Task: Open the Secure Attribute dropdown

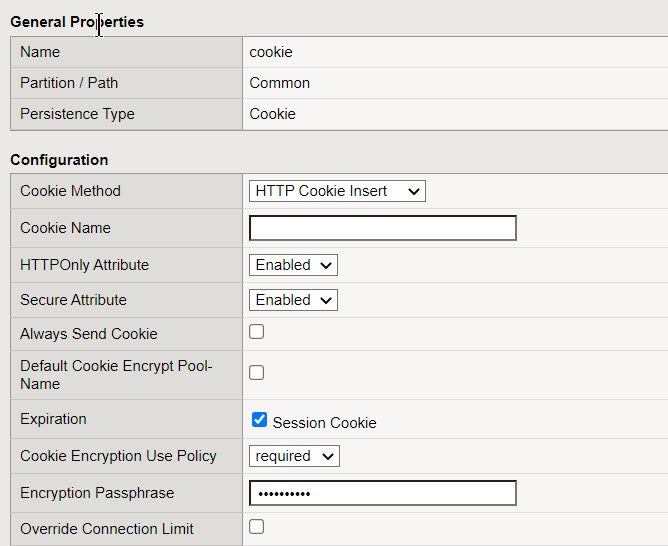Action: click(293, 300)
